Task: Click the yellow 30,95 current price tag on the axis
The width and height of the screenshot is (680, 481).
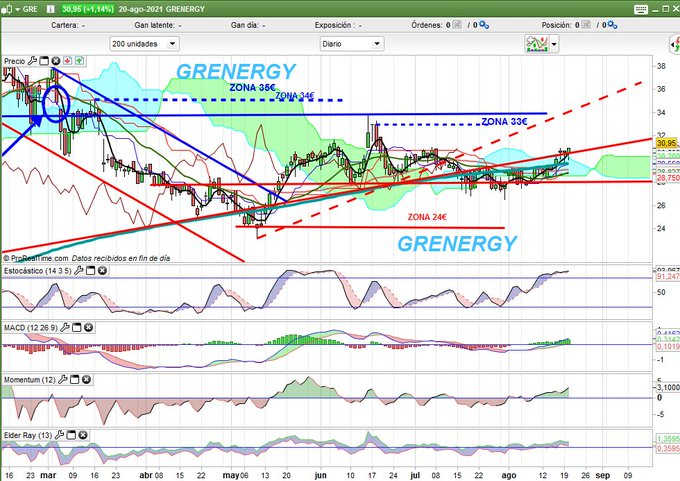Action: [667, 143]
